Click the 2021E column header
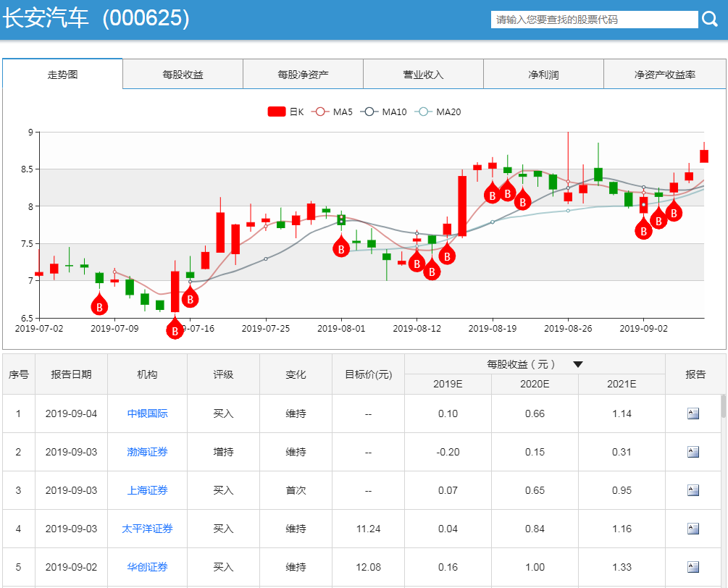Image resolution: width=728 pixels, height=588 pixels. click(x=622, y=384)
